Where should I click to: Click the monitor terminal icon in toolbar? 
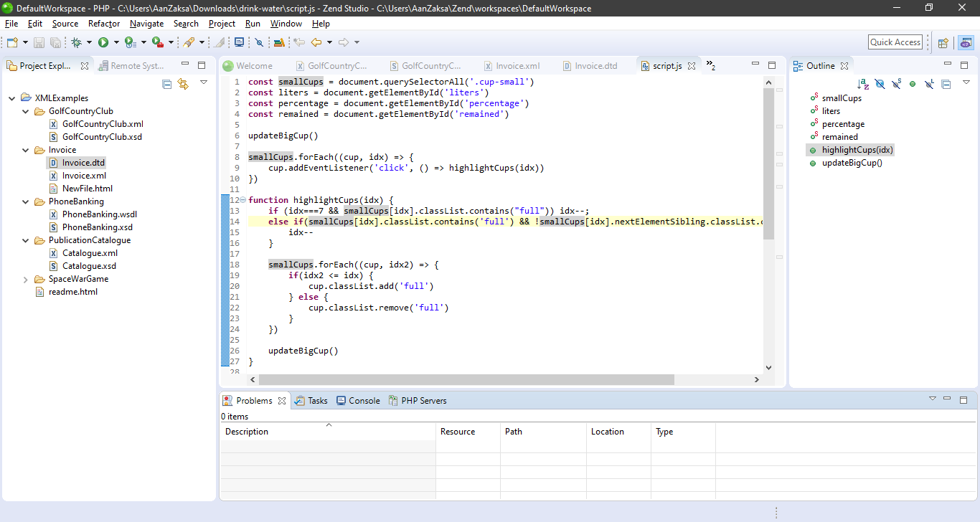tap(239, 43)
